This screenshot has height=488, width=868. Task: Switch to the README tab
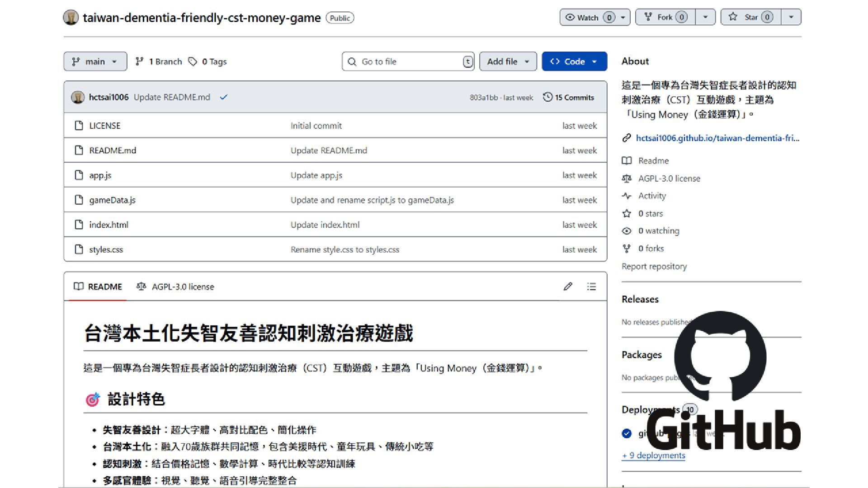[98, 286]
